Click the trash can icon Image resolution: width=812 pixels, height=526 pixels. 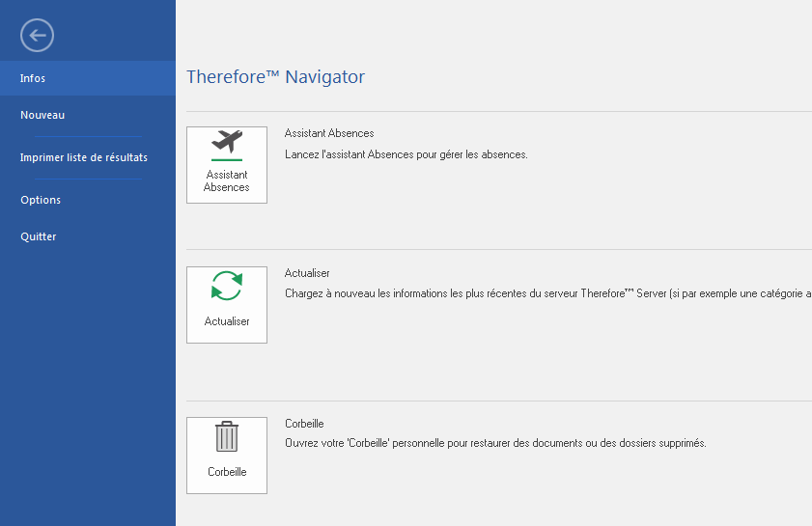click(227, 437)
